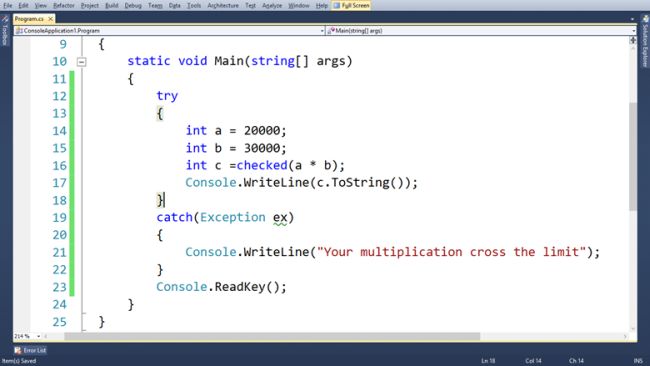Image resolution: width=650 pixels, height=366 pixels.
Task: Open the Tools menu
Action: click(194, 5)
